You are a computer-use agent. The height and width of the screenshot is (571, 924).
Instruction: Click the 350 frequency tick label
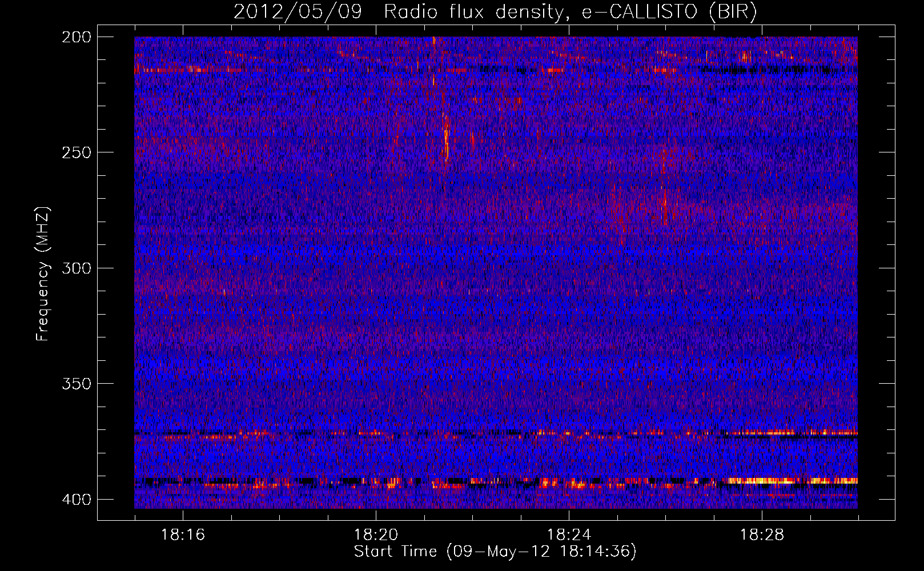point(76,384)
